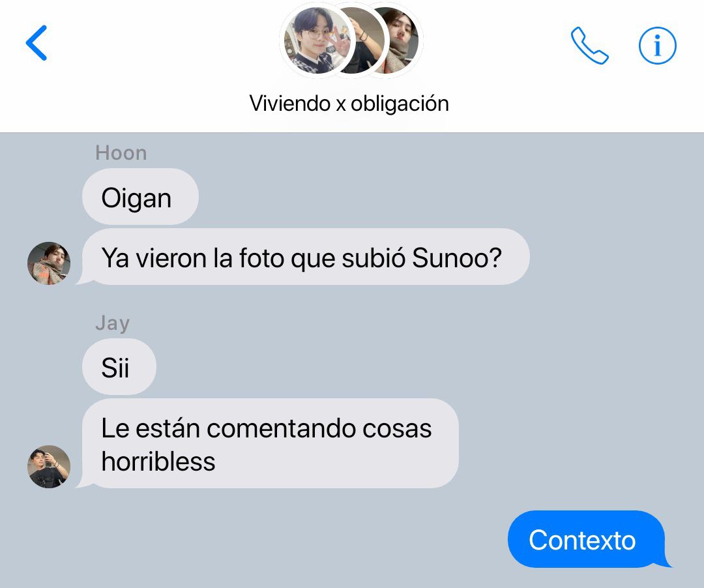Tap the sender name 'Hoon'
The image size is (704, 588).
click(121, 153)
